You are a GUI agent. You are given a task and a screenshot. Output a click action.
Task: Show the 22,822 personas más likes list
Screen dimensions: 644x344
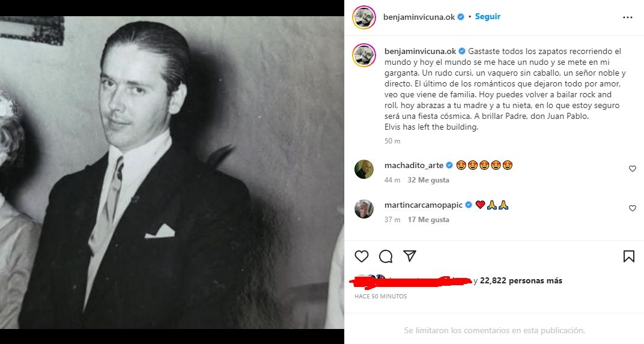(521, 280)
